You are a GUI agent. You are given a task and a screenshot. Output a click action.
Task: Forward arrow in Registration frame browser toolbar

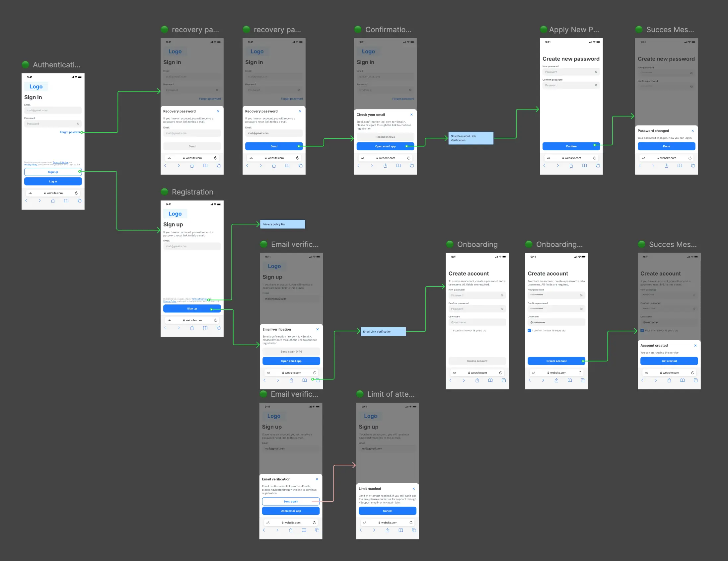pyautogui.click(x=179, y=328)
